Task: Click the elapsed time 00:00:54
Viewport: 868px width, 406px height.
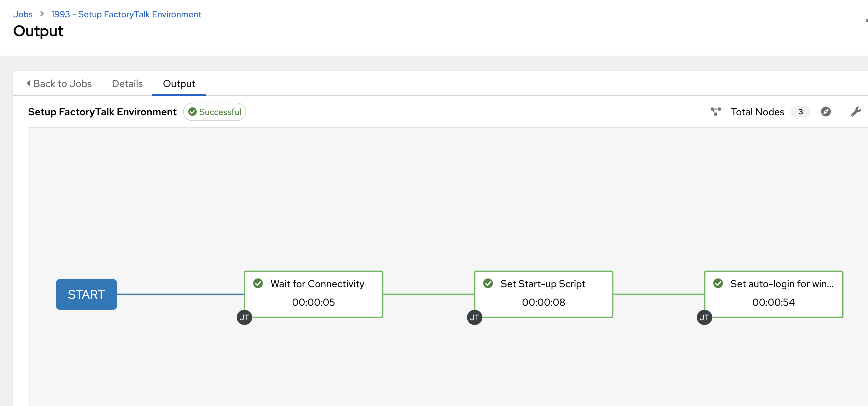Action: pyautogui.click(x=773, y=302)
